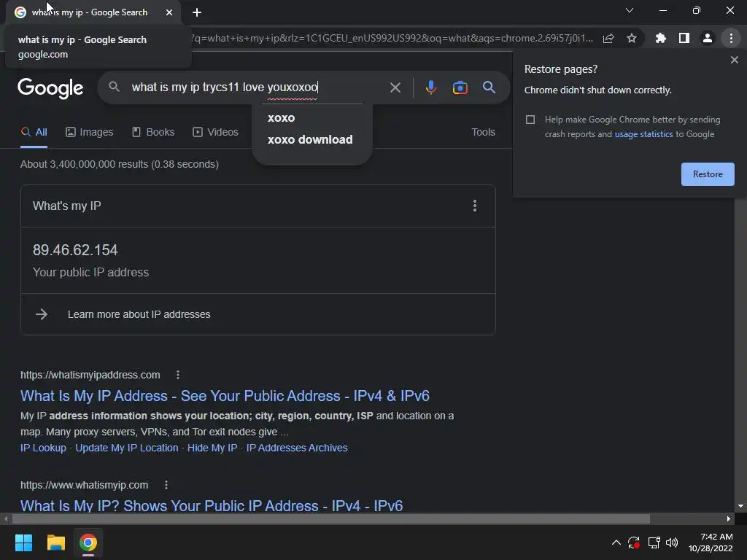
Task: Open Update My IP Location sitelink
Action: [127, 448]
